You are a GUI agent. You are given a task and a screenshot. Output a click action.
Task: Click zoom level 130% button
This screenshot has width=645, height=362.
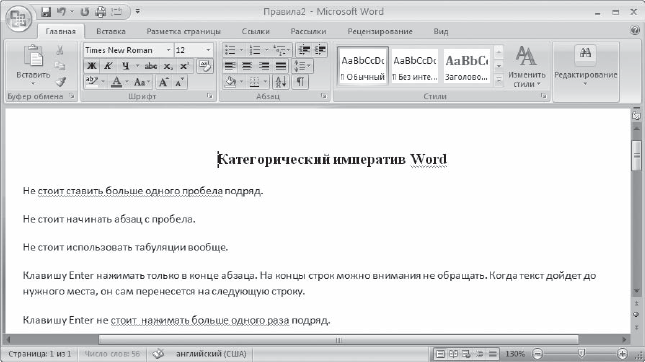coord(515,354)
